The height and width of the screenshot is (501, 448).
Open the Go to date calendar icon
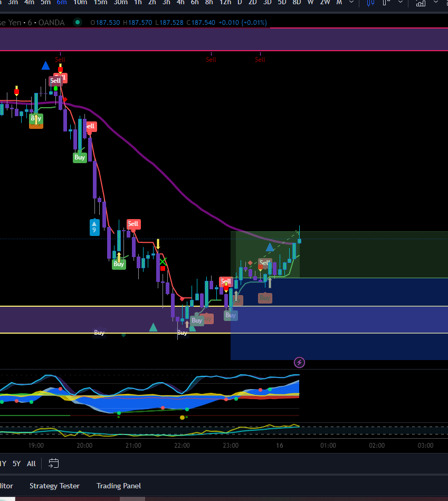54,464
